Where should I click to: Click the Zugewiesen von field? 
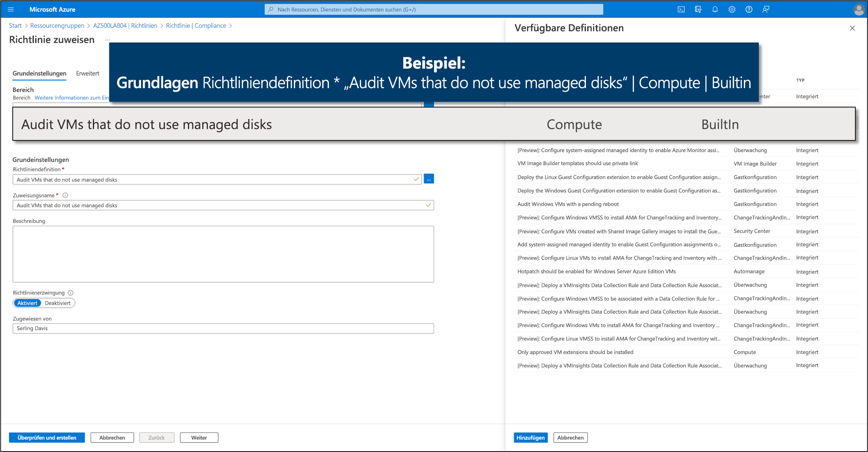click(x=223, y=328)
